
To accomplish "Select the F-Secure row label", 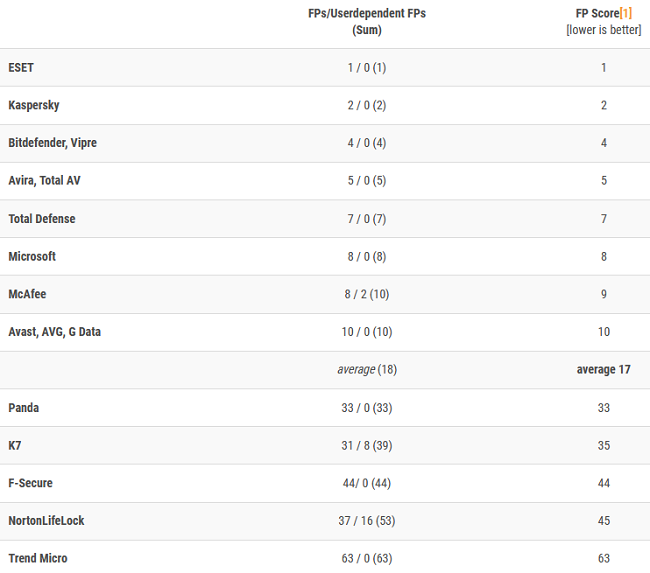I will (x=30, y=483).
